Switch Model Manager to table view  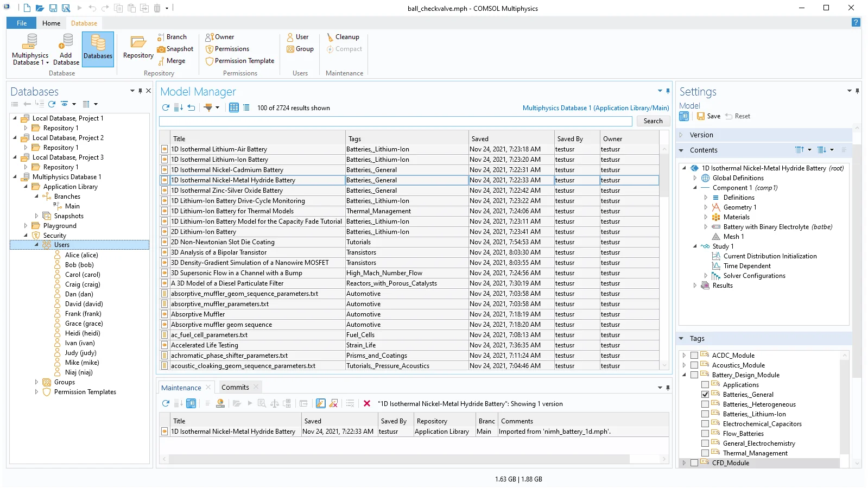coord(234,107)
